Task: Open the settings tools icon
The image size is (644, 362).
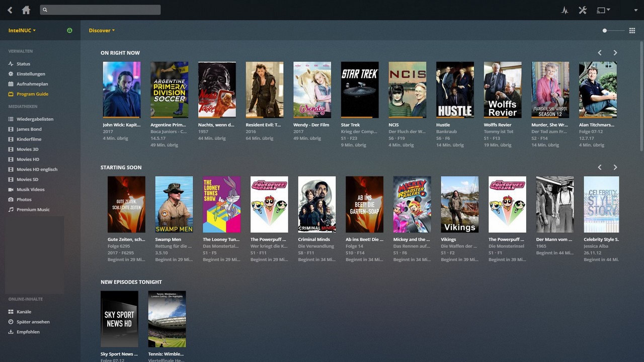Action: pos(583,10)
